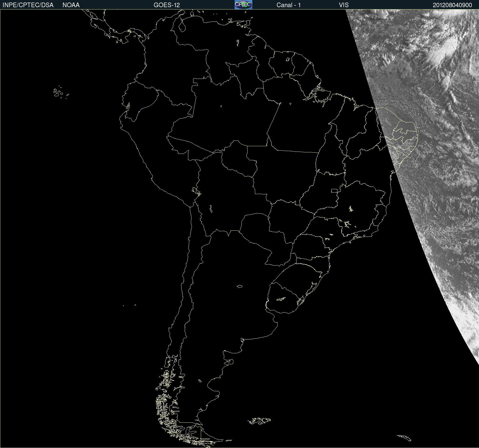The height and width of the screenshot is (448, 479).
Task: Click the CPTEC logo in the header
Action: pyautogui.click(x=243, y=5)
